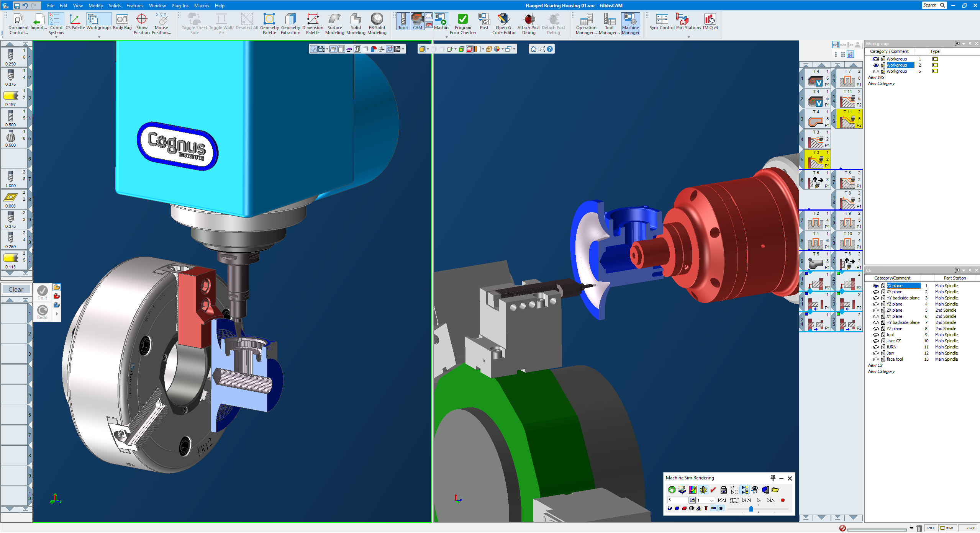
Task: Open FB Solid Modeling palette
Action: tap(377, 24)
